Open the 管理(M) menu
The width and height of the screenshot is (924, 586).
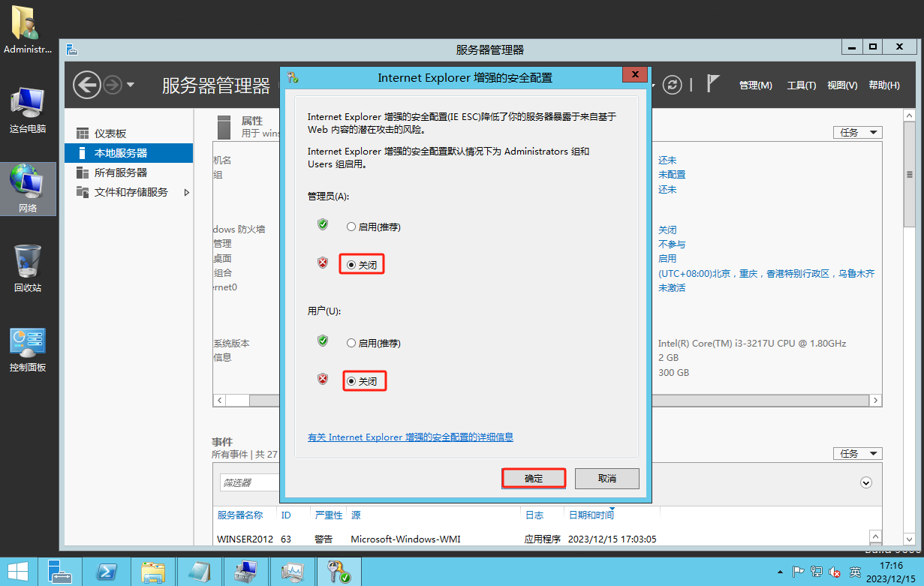[756, 86]
